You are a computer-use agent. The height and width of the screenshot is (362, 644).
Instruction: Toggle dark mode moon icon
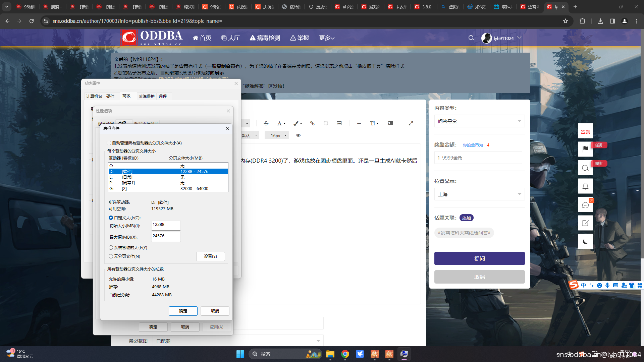pyautogui.click(x=585, y=241)
